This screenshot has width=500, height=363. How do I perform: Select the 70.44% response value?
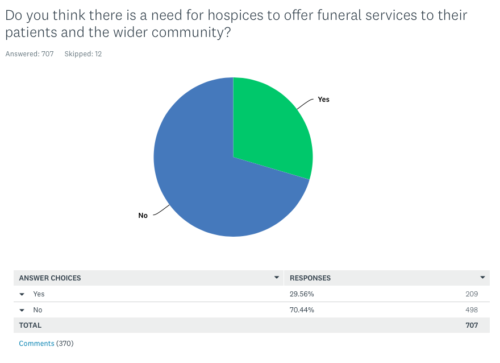[302, 310]
